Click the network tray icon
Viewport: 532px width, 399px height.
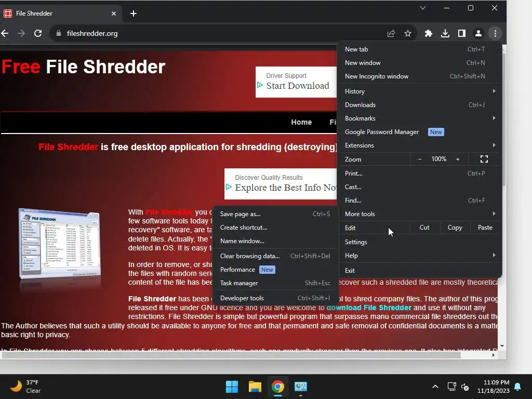[451, 387]
